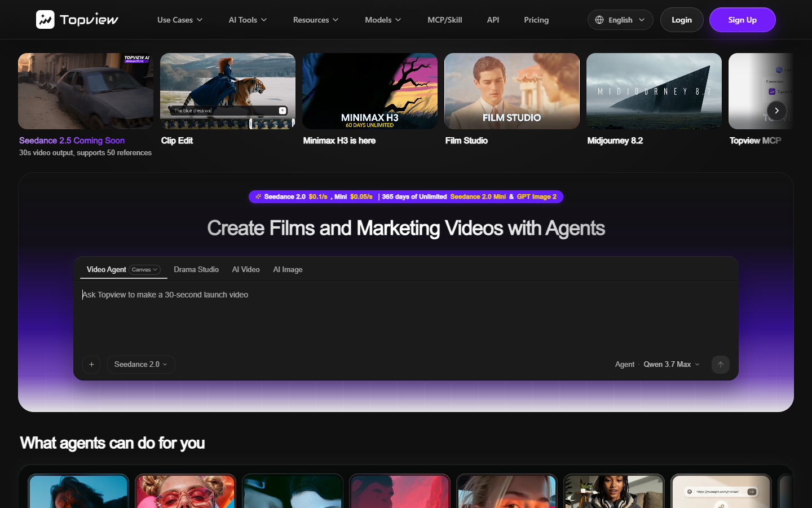
Task: Click the What agents can do heading
Action: pyautogui.click(x=112, y=443)
